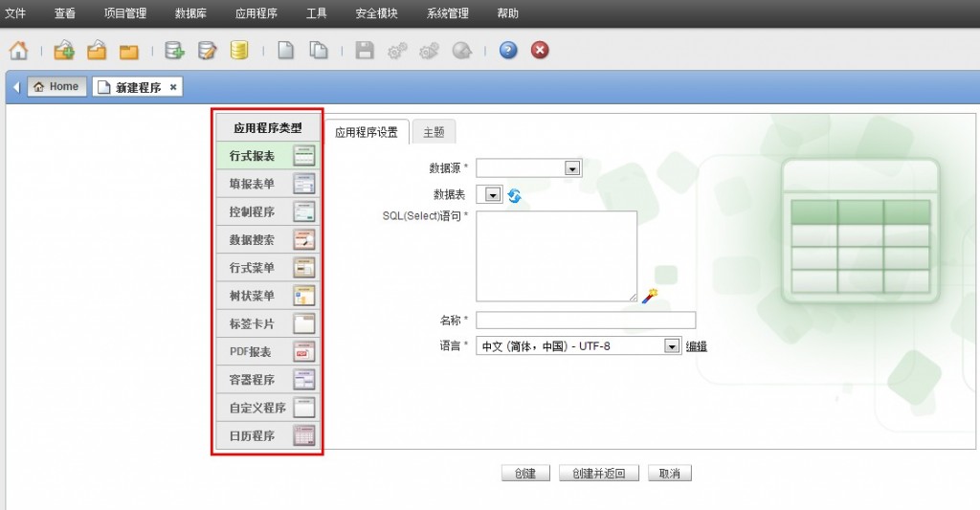This screenshot has width=980, height=510.
Task: Select the 填报表单 application type
Action: click(x=268, y=184)
